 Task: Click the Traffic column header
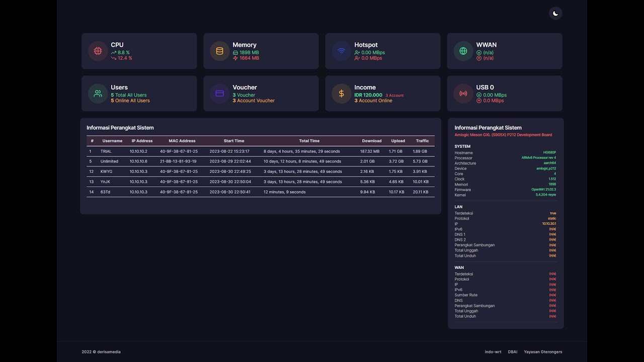coord(423,141)
